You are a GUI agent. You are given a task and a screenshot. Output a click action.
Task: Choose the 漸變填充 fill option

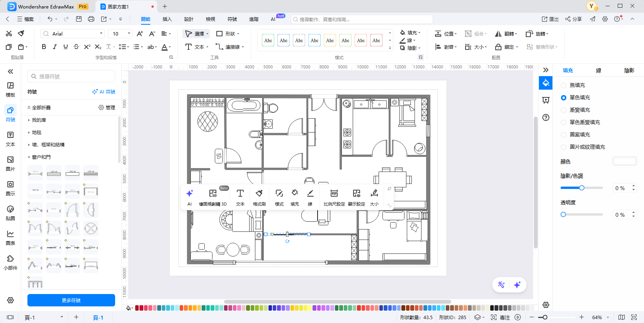(564, 110)
